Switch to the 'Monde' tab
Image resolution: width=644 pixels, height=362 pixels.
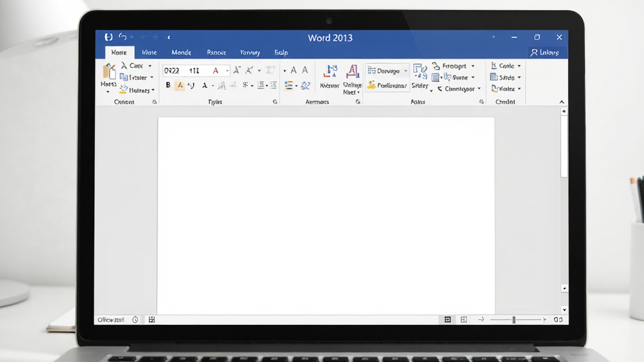(181, 53)
